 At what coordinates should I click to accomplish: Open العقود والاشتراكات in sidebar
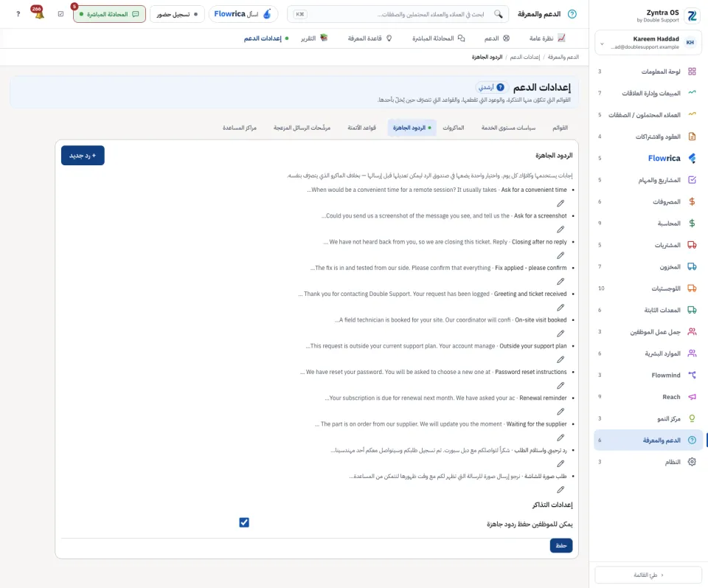tap(648, 136)
